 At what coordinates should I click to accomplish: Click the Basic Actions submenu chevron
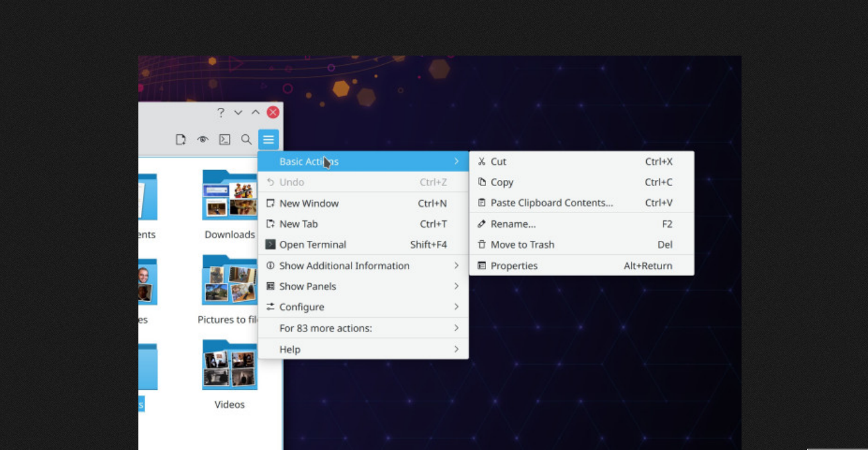pos(456,161)
